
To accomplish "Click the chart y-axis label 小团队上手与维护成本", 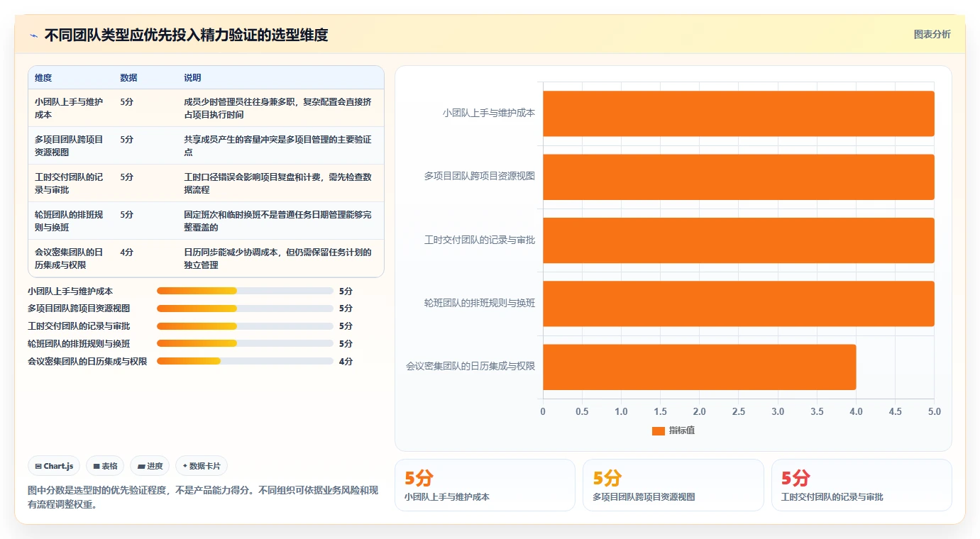I will pos(489,113).
